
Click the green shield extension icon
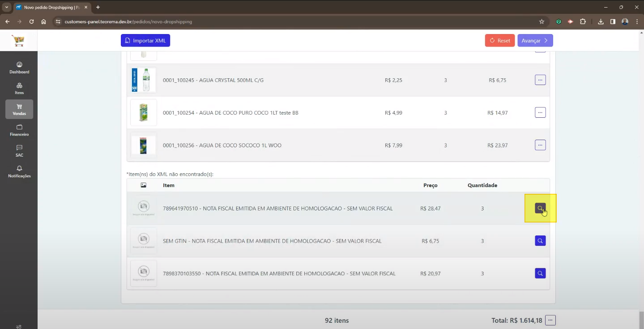point(559,21)
